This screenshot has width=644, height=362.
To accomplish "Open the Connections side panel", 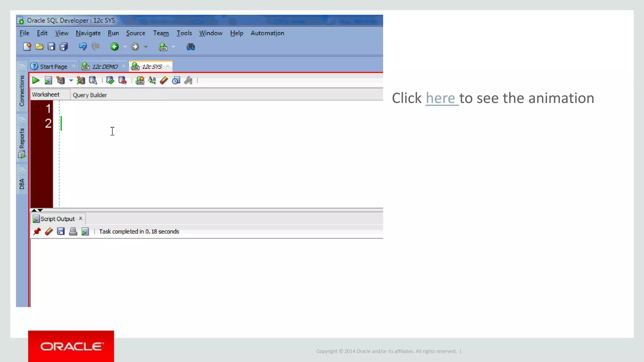I will [x=22, y=91].
